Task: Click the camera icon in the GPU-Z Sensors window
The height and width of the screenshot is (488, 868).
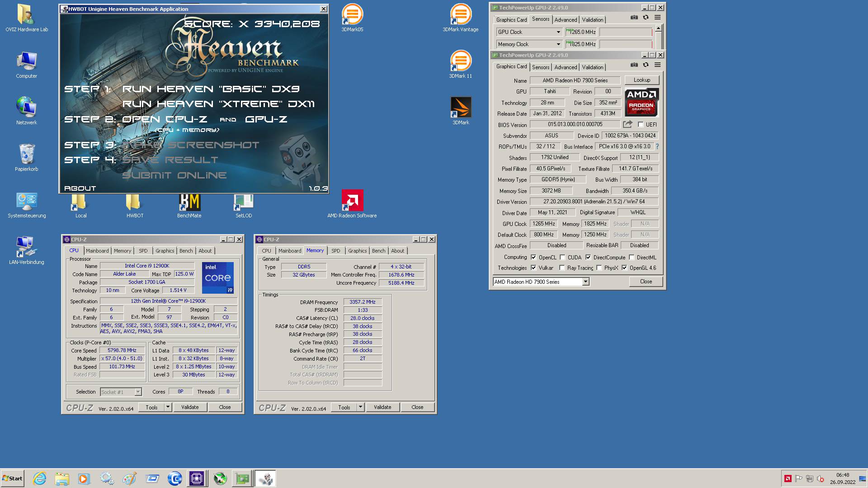Action: pyautogui.click(x=634, y=18)
